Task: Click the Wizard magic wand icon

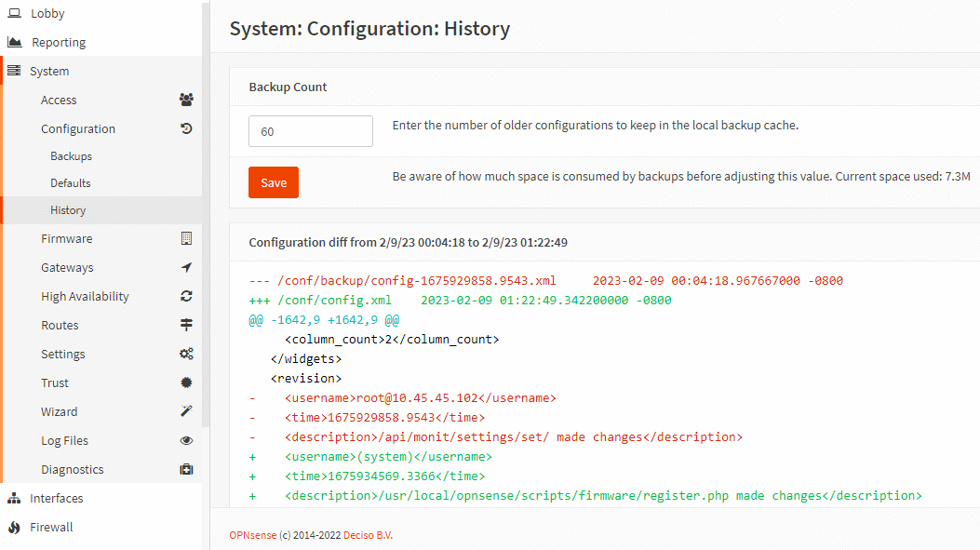Action: 186,410
